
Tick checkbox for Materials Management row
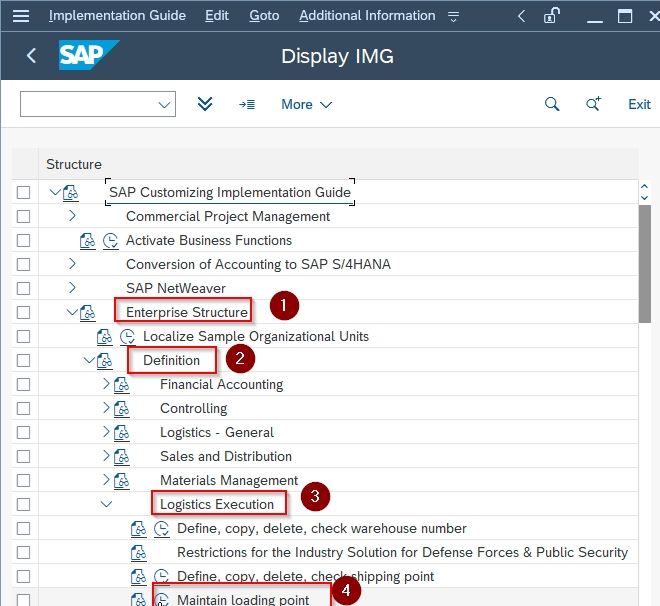point(24,481)
